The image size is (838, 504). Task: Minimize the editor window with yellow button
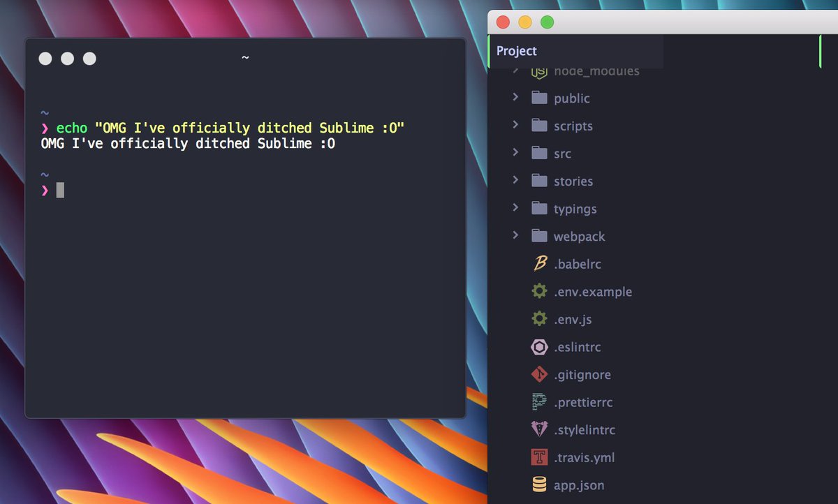tap(525, 22)
